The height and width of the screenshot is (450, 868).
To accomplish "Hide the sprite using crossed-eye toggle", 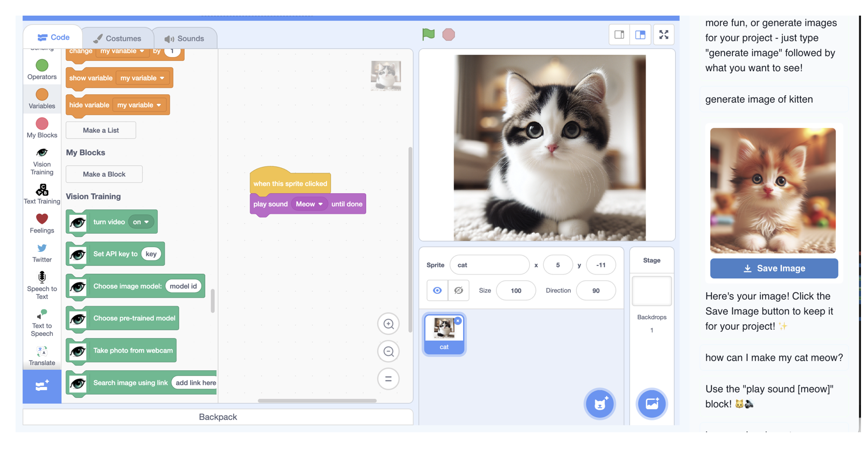I will coord(458,291).
